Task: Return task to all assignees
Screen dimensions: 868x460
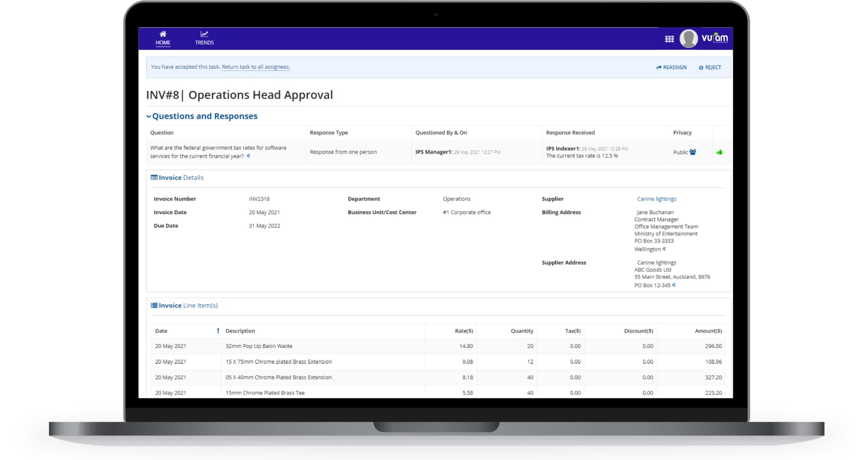Action: 256,67
